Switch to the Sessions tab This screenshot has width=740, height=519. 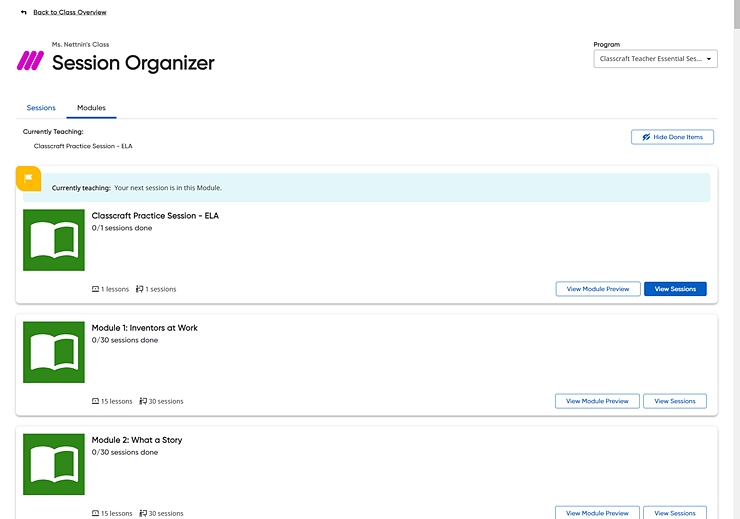click(41, 108)
